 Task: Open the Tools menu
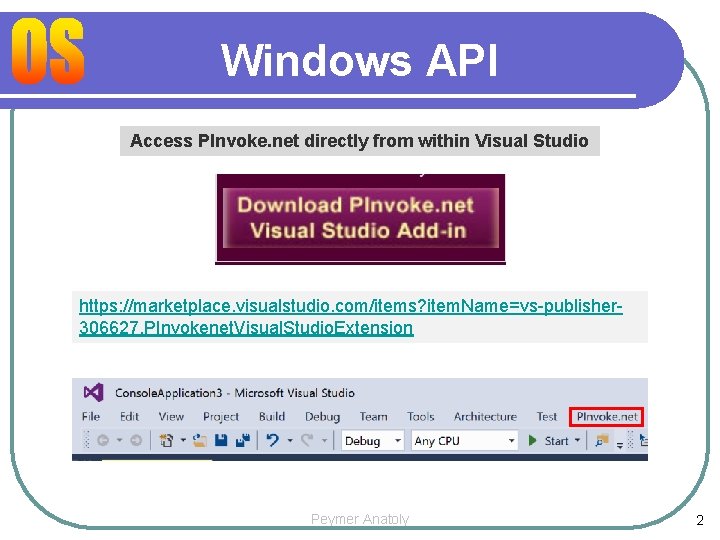pos(420,416)
